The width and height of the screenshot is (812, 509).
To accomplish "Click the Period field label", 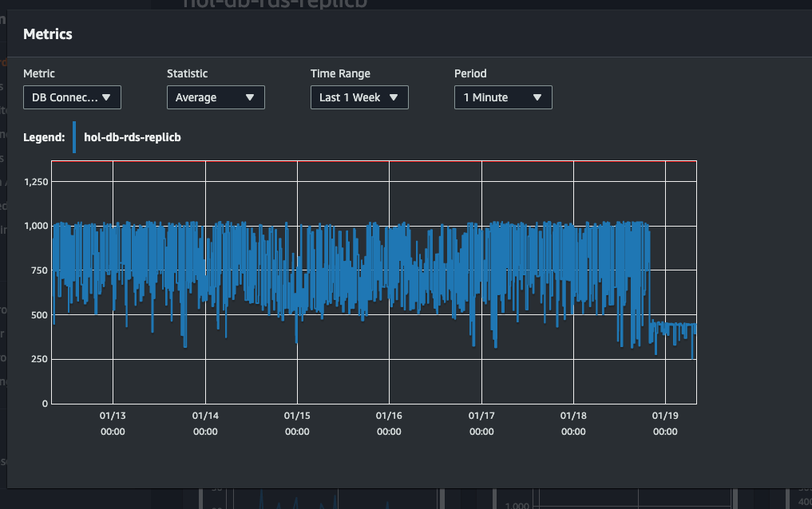I will (470, 73).
